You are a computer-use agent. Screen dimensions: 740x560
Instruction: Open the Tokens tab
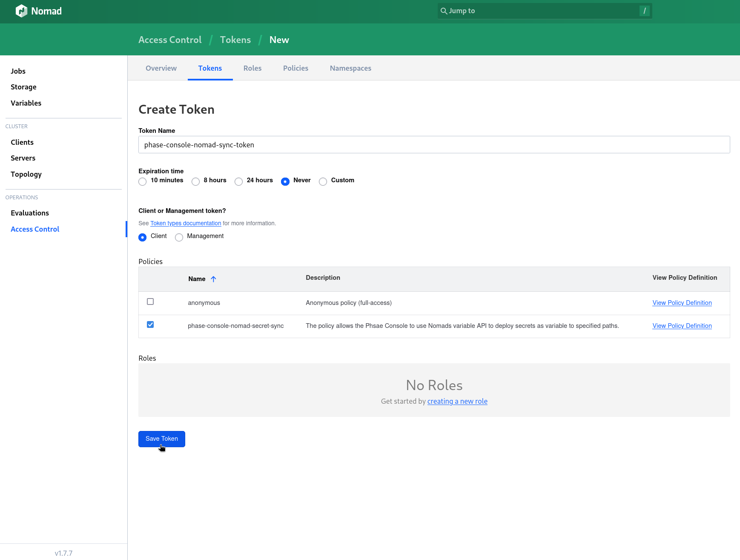[210, 68]
